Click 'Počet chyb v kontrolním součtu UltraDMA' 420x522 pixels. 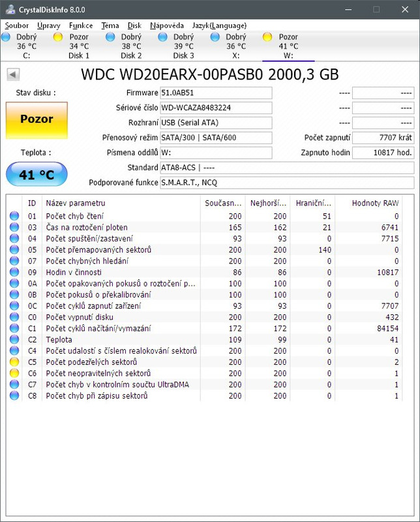pyautogui.click(x=117, y=384)
